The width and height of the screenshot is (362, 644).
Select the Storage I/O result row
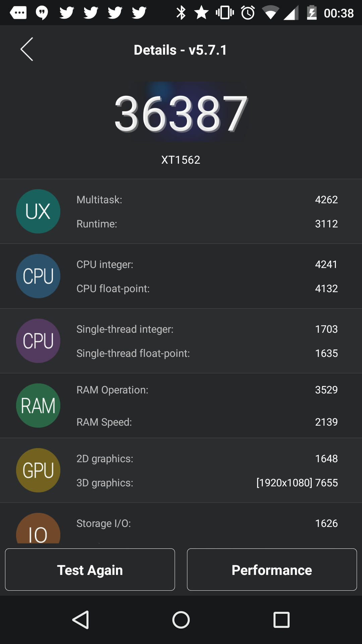coord(207,523)
